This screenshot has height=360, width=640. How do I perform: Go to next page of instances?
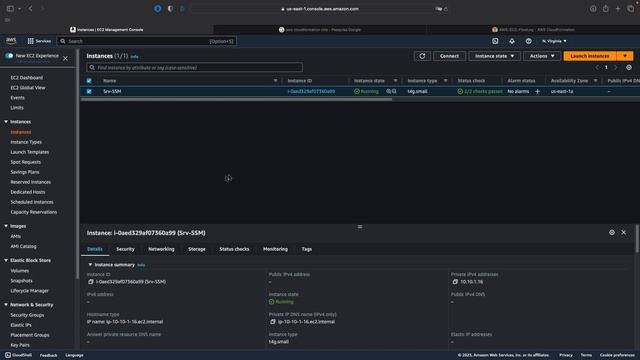(x=616, y=67)
